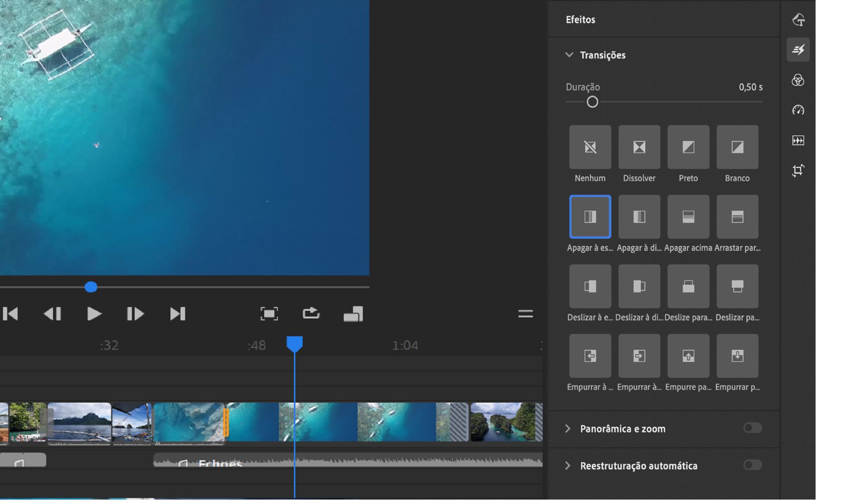
Task: Enable Reestruturação automática switch
Action: [x=752, y=465]
